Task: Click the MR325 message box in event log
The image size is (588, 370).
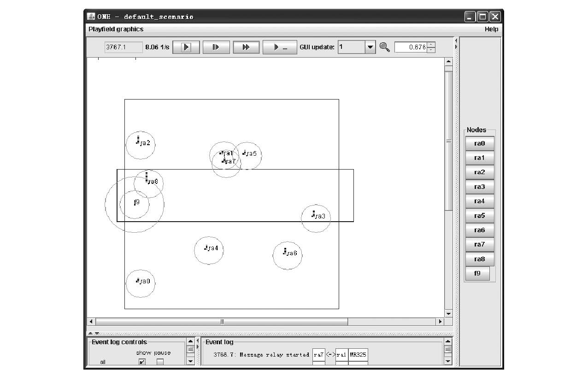Action: coord(358,355)
